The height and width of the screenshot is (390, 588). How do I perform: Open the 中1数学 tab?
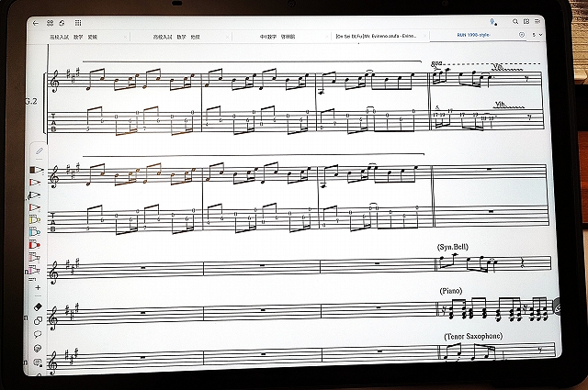tap(270, 36)
